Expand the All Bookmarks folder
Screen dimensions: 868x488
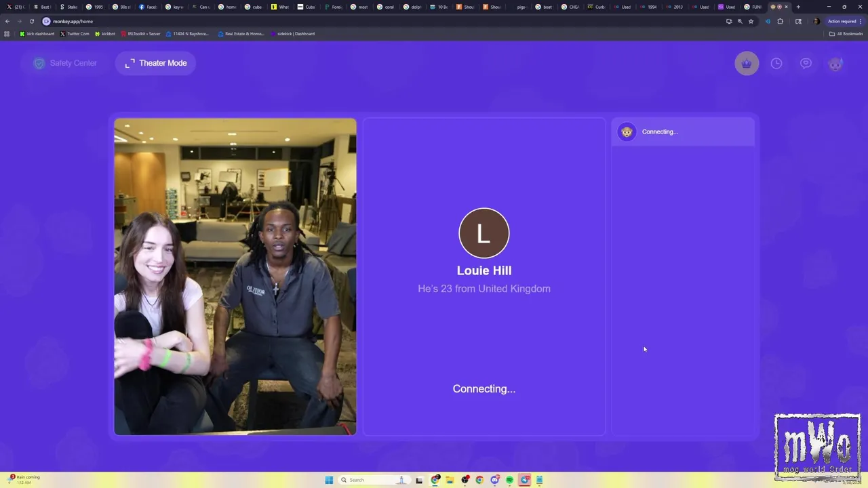pyautogui.click(x=846, y=34)
